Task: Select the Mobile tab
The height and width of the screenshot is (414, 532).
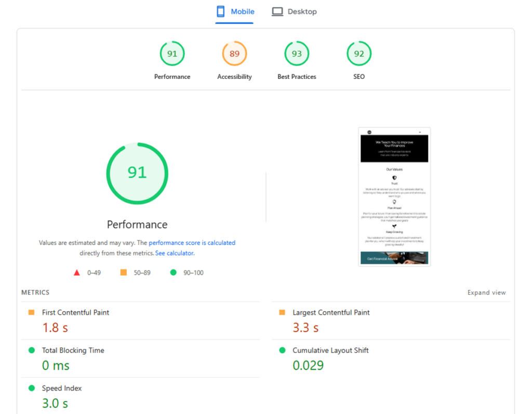Action: click(x=235, y=11)
